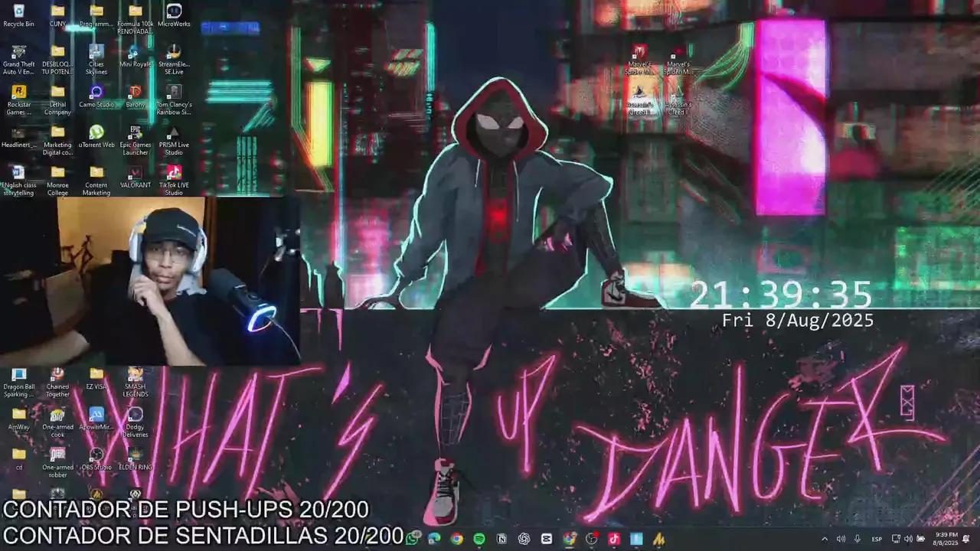Open Cities Skylines desktop shortcut

[x=96, y=59]
